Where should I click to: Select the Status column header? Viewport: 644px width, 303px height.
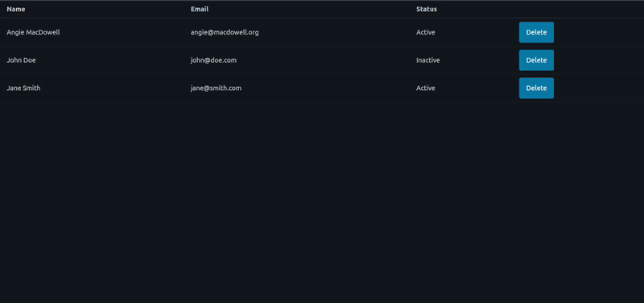click(x=427, y=9)
